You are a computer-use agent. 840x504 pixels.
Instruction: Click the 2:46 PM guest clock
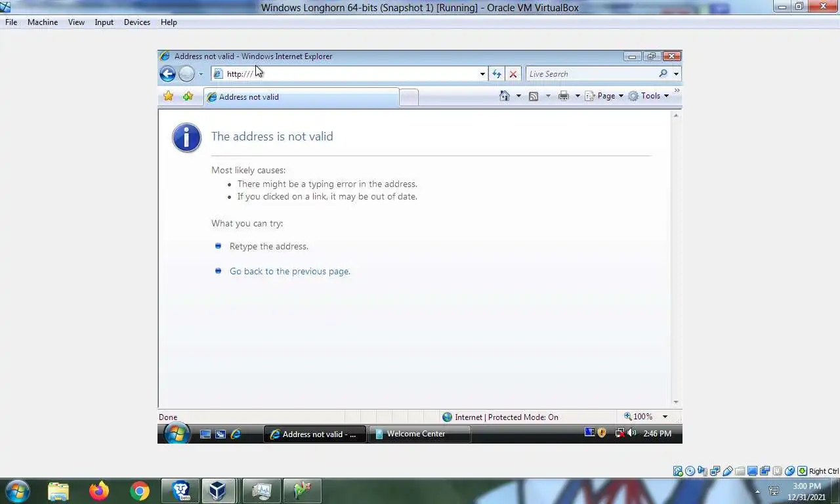(x=657, y=434)
